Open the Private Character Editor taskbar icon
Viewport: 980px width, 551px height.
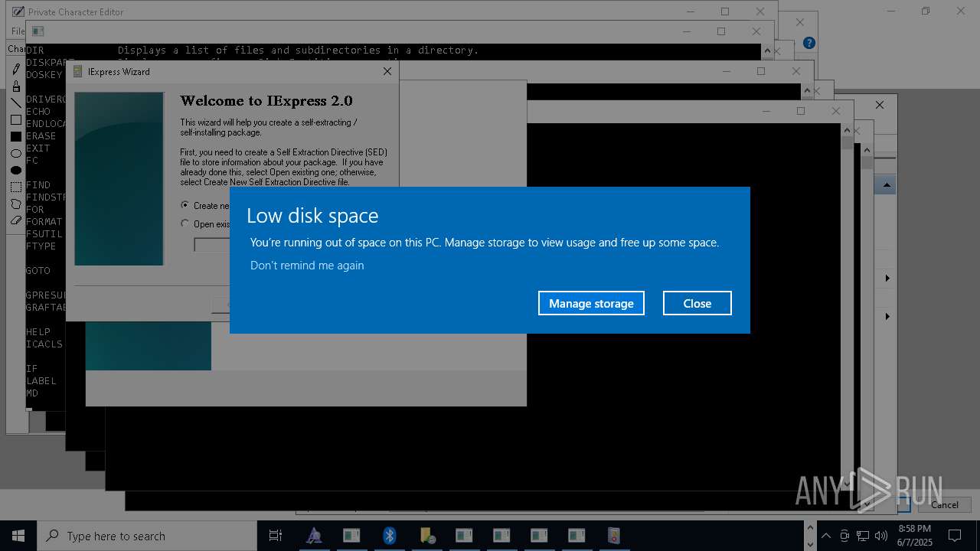point(314,536)
